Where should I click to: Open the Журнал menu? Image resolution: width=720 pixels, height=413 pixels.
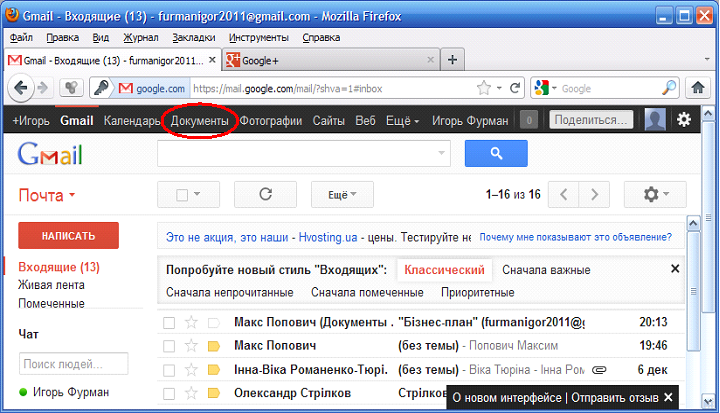pyautogui.click(x=141, y=38)
